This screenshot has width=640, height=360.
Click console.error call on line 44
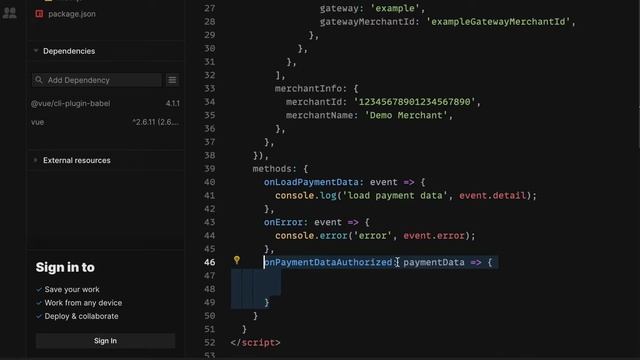click(x=311, y=236)
